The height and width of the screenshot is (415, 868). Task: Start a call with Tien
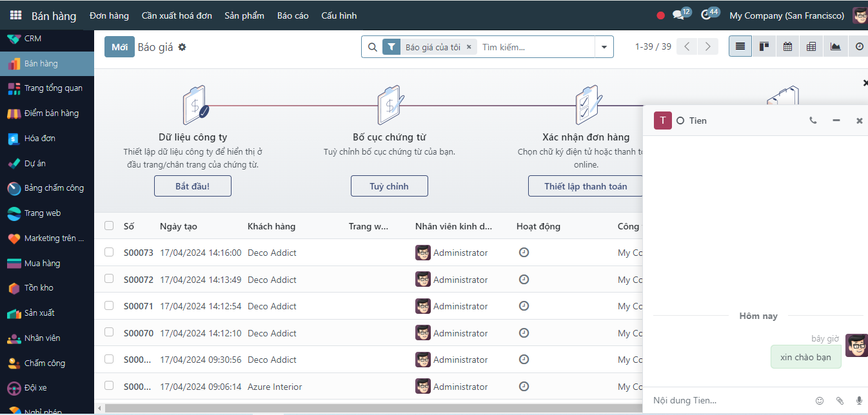(813, 121)
